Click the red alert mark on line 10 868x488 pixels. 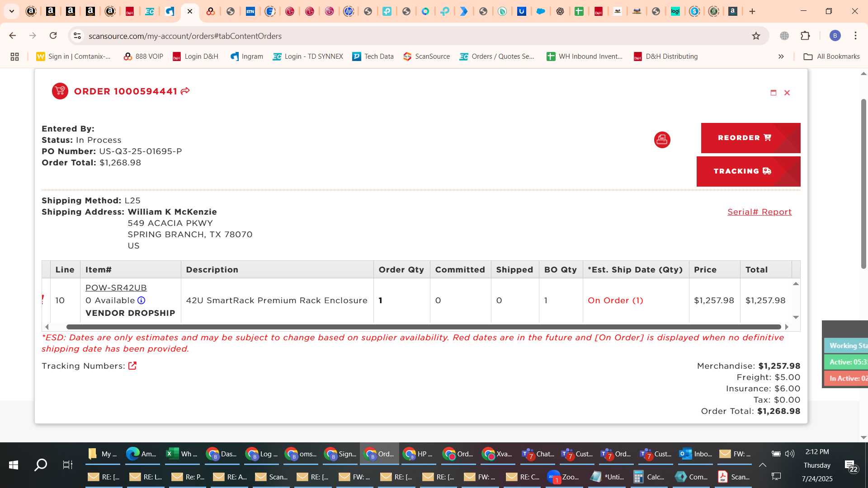pos(43,300)
